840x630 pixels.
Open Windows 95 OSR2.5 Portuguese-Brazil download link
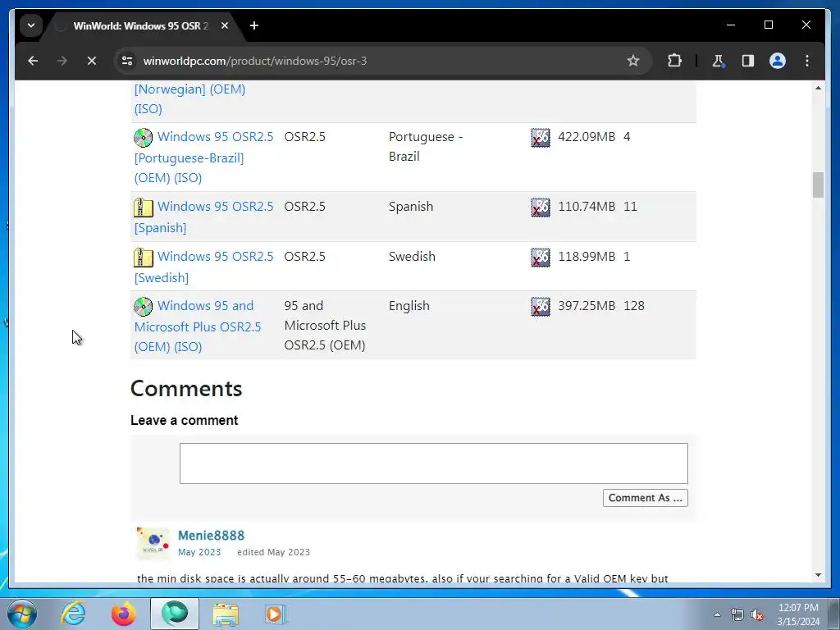click(x=203, y=157)
